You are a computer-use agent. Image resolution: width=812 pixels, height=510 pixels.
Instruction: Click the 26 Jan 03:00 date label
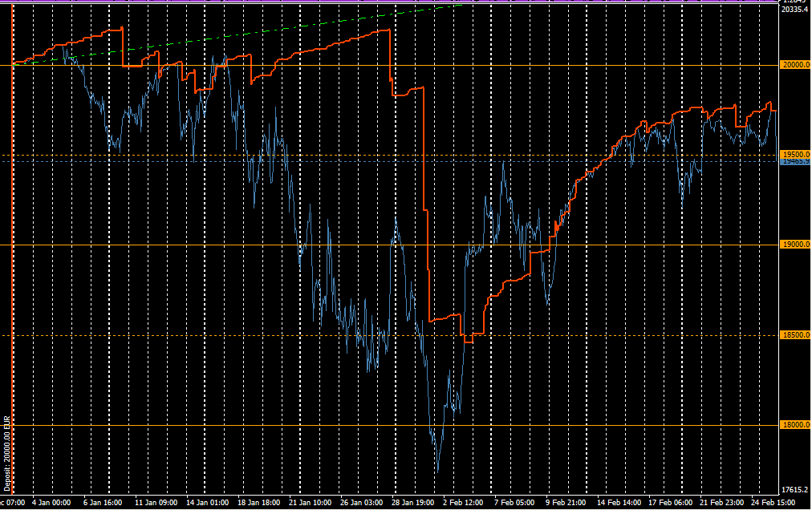click(x=361, y=502)
